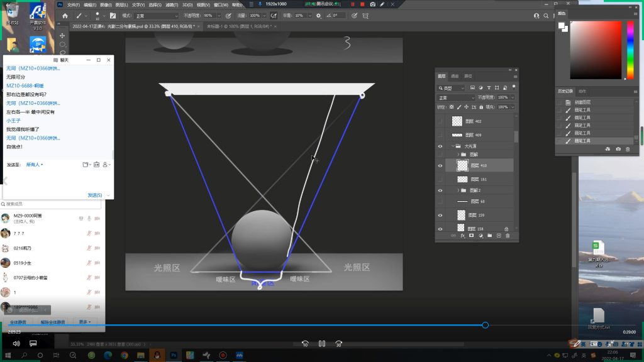Image resolution: width=644 pixels, height=362 pixels.
Task: Hide layer 图层 410 with eye icon
Action: [x=440, y=165]
